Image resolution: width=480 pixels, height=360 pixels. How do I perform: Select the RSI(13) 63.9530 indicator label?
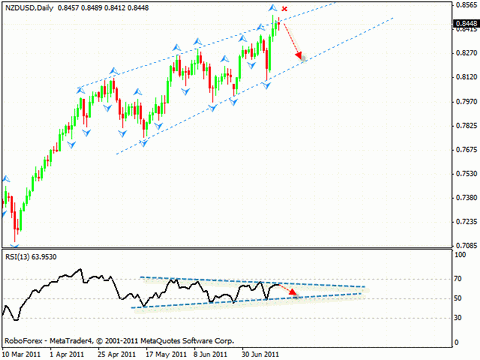click(31, 257)
